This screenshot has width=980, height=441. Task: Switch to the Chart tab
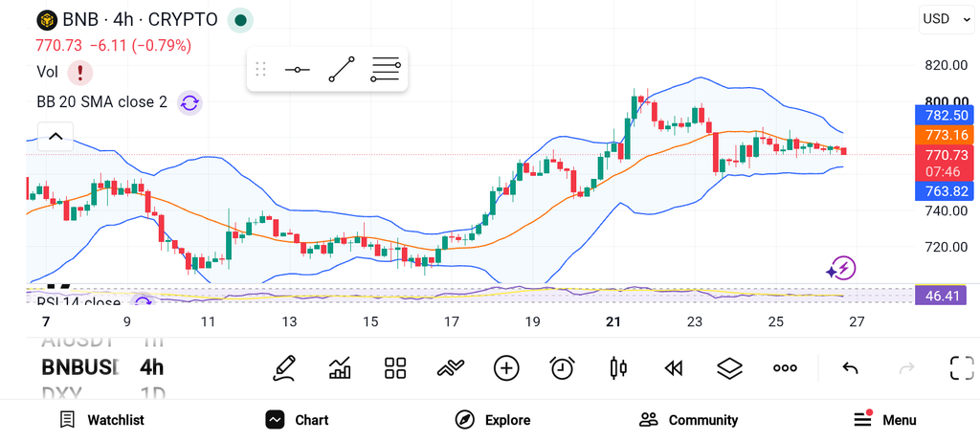pos(297,420)
